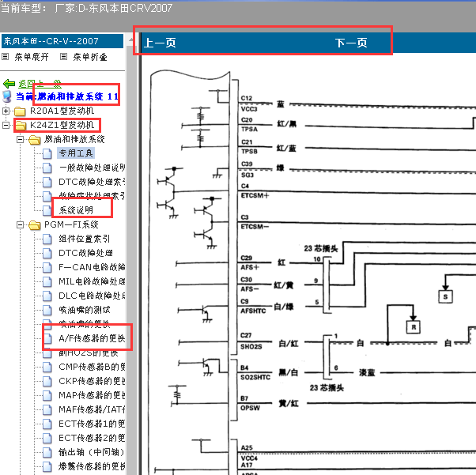Click the document icon beside 组件位置索引
The image size is (476, 475).
coord(47,239)
